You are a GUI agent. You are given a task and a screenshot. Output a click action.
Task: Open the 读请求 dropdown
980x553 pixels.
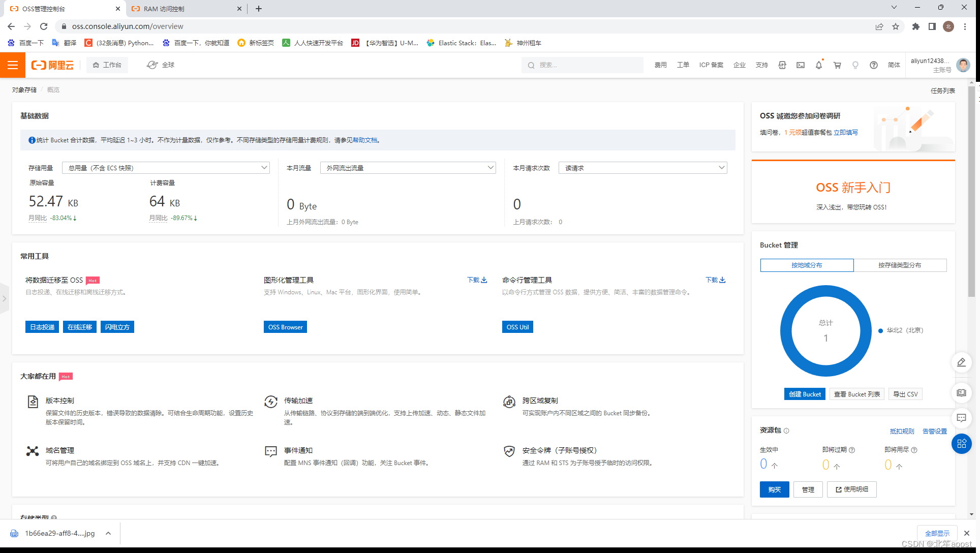(642, 167)
